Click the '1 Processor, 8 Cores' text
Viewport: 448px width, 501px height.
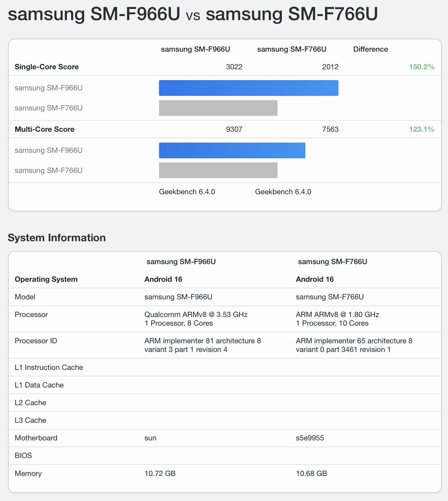(x=179, y=323)
